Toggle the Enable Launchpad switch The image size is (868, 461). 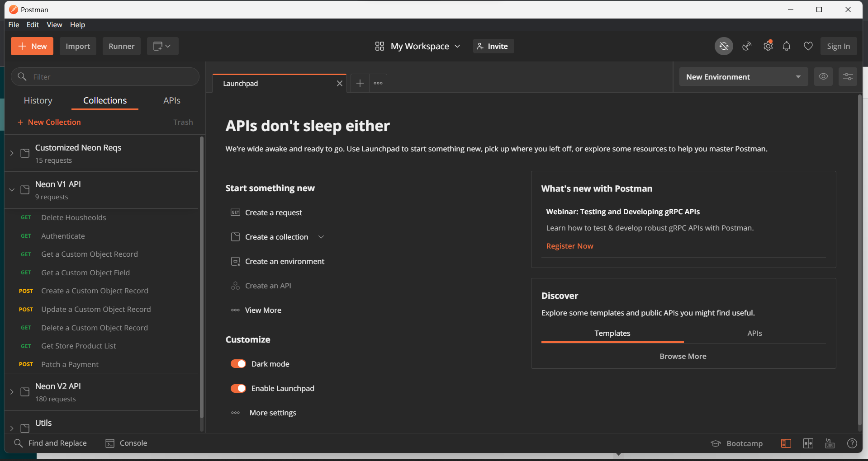point(238,388)
